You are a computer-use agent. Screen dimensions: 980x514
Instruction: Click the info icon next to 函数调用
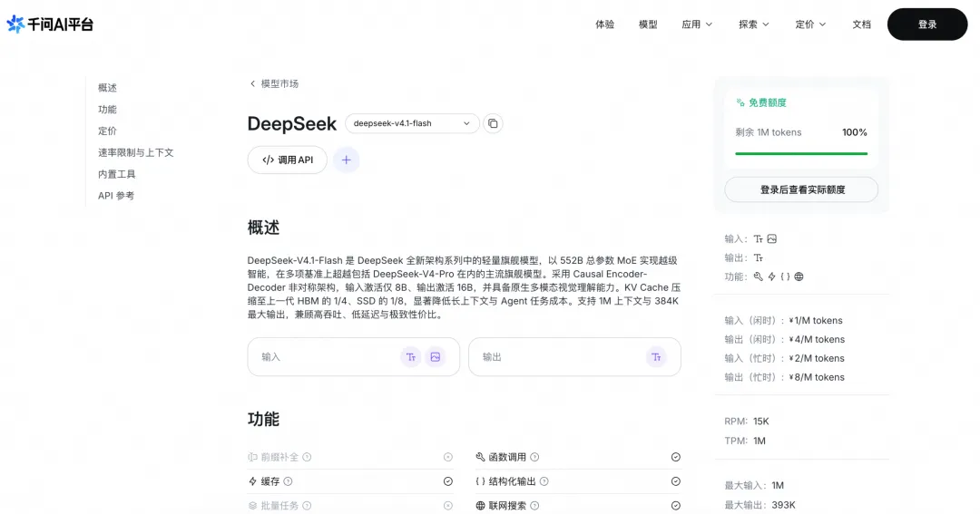(x=534, y=457)
